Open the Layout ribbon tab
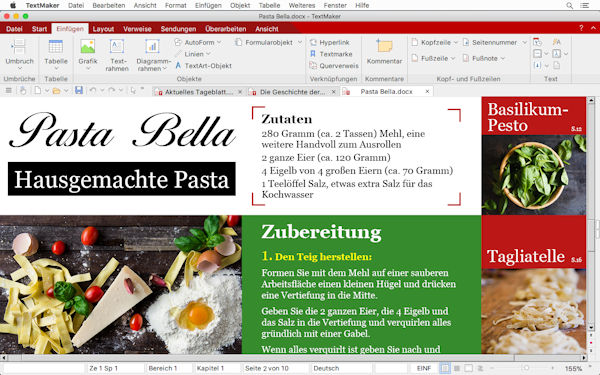 103,29
